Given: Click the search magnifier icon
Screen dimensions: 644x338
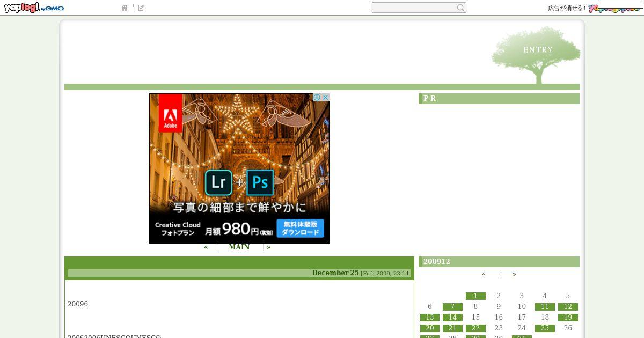Looking at the screenshot, I should [x=460, y=8].
